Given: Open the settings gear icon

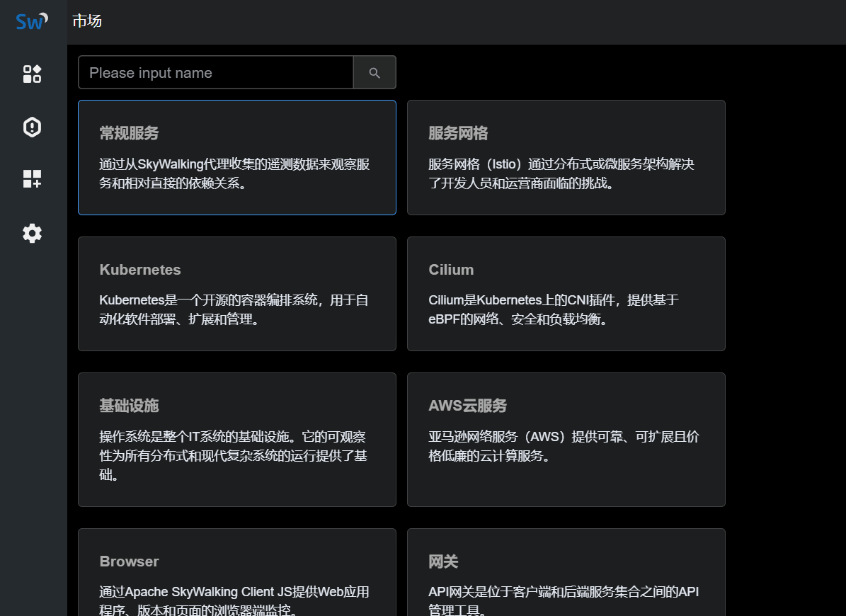Looking at the screenshot, I should point(33,233).
